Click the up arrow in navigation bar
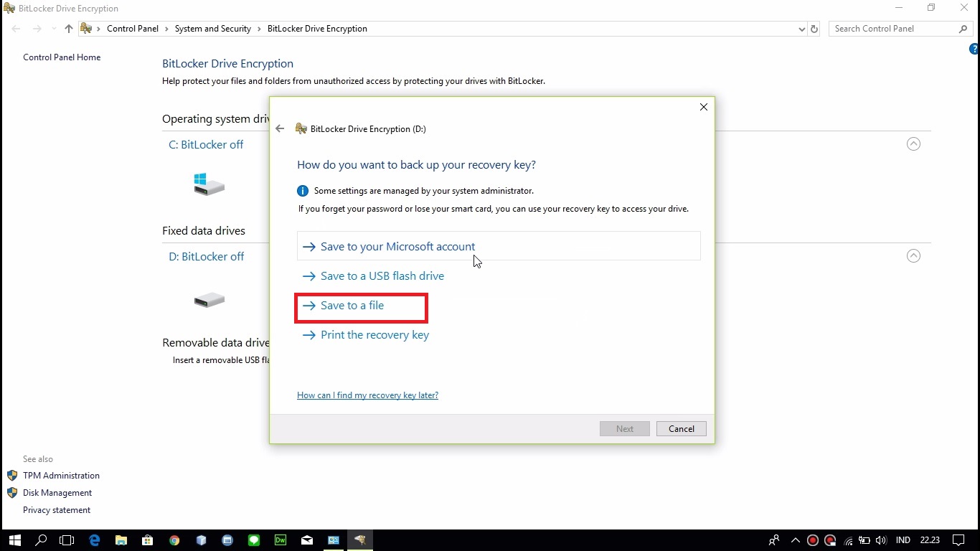980x551 pixels. tap(68, 29)
